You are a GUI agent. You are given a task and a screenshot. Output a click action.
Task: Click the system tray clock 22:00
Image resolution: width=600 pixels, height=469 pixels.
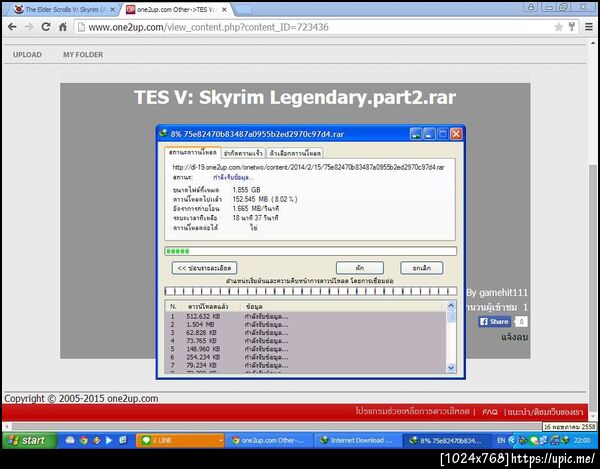point(582,440)
